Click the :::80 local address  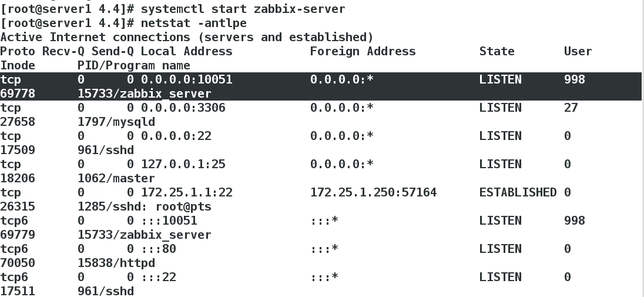(x=159, y=249)
